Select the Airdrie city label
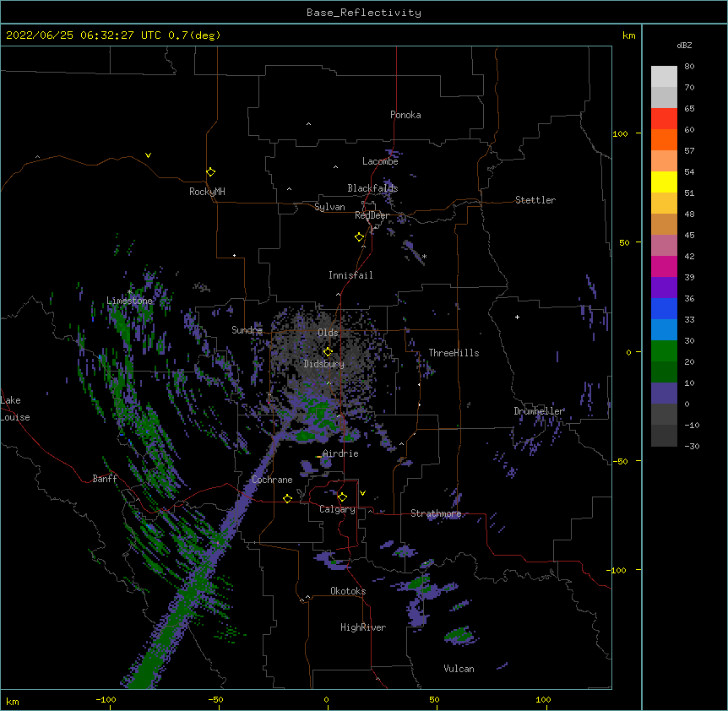 click(x=341, y=453)
